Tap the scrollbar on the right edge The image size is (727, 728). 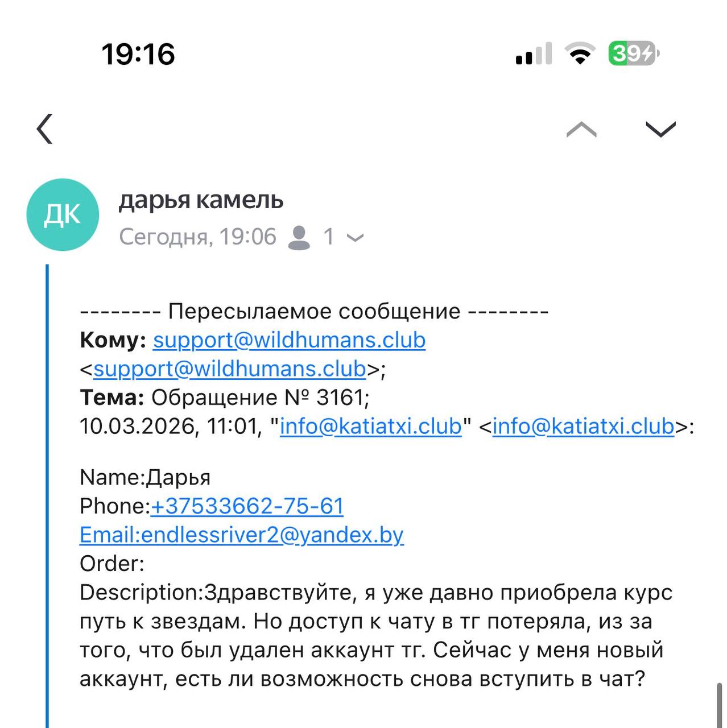[x=719, y=705]
